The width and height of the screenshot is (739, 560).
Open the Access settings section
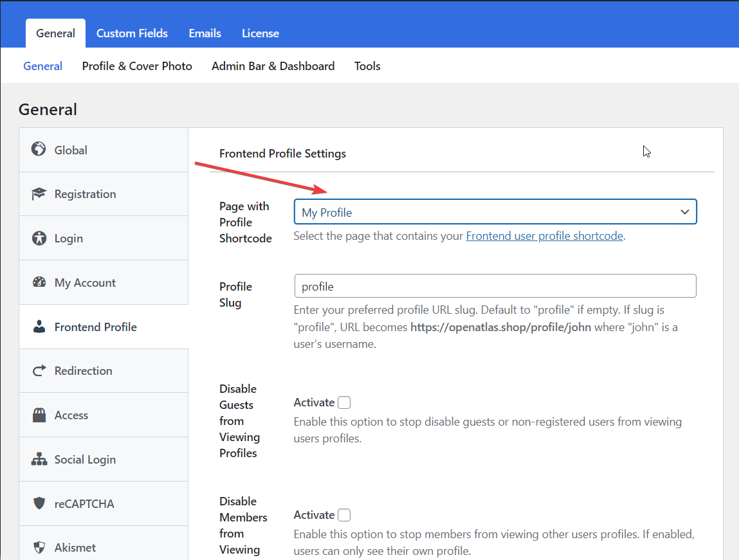click(x=104, y=415)
